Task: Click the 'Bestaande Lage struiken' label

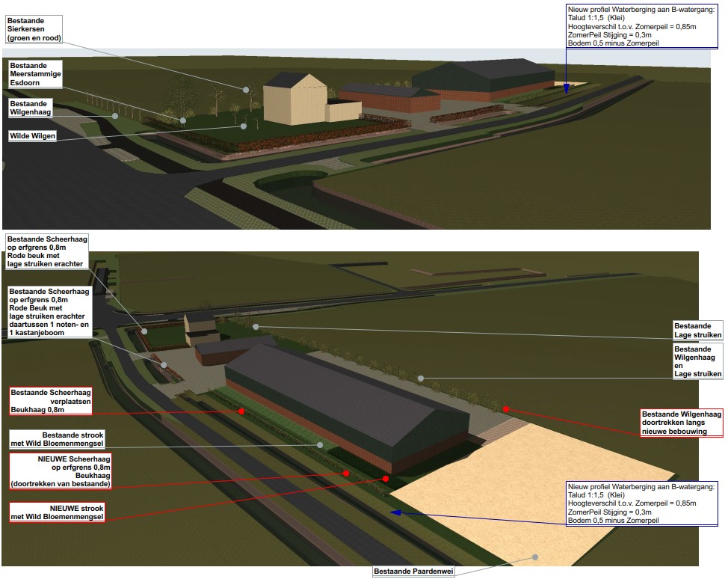Action: coord(698,331)
